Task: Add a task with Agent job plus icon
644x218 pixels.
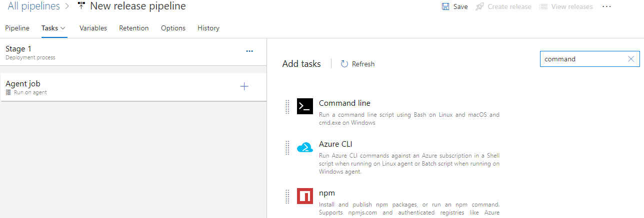Action: click(x=244, y=86)
